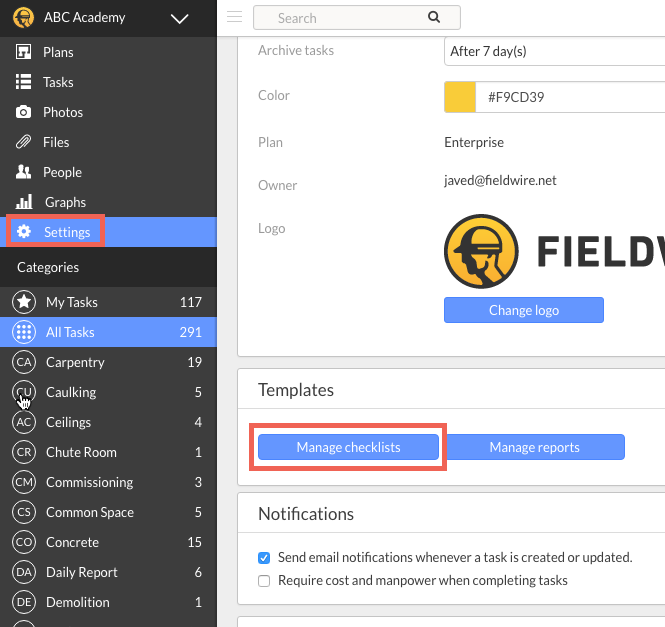Select the Daily Report category label

pos(81,572)
